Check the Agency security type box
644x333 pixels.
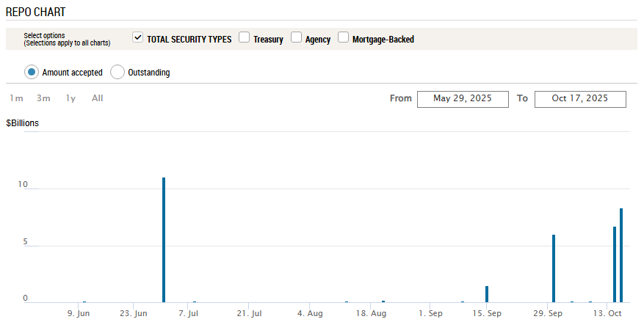coord(297,38)
